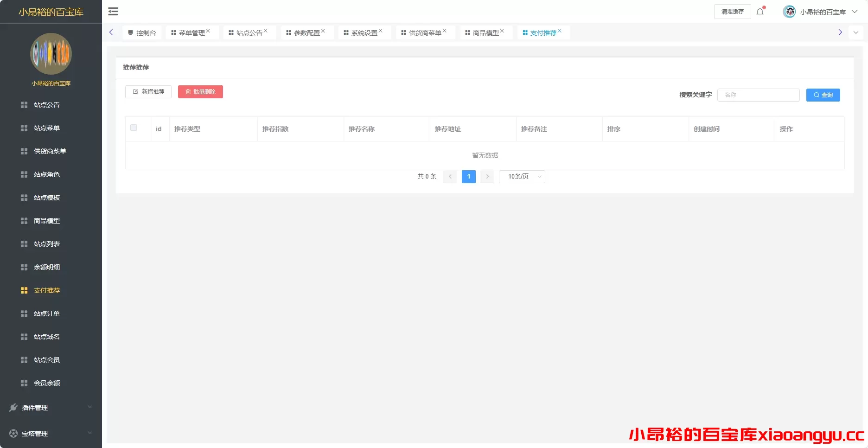
Task: Click the 名称 search keyword input field
Action: [x=758, y=95]
